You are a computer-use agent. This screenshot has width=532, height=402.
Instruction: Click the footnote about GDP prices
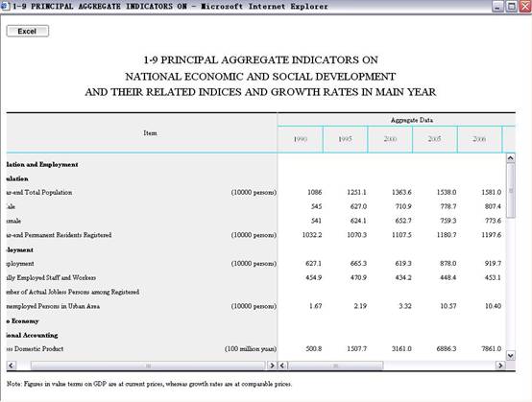[x=149, y=384]
